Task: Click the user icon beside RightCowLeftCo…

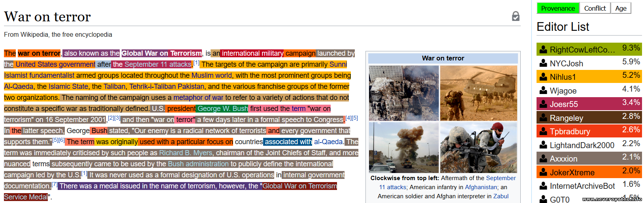Action: [x=544, y=49]
